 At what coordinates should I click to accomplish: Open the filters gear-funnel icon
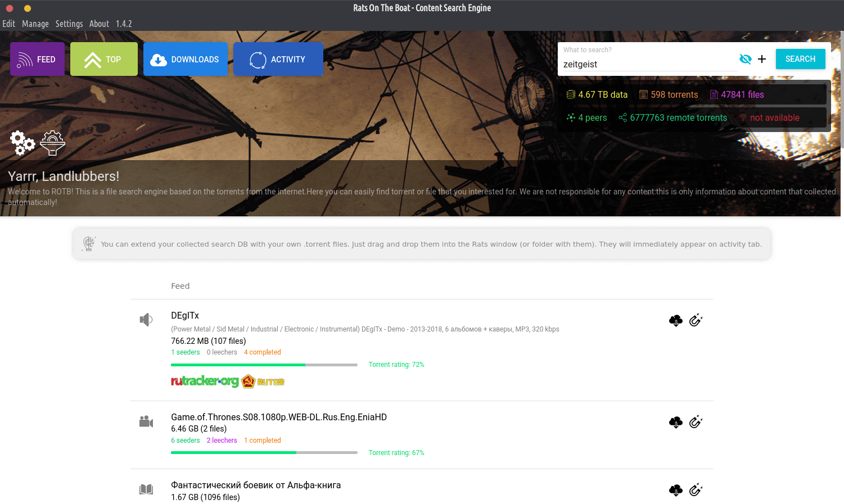(x=52, y=143)
